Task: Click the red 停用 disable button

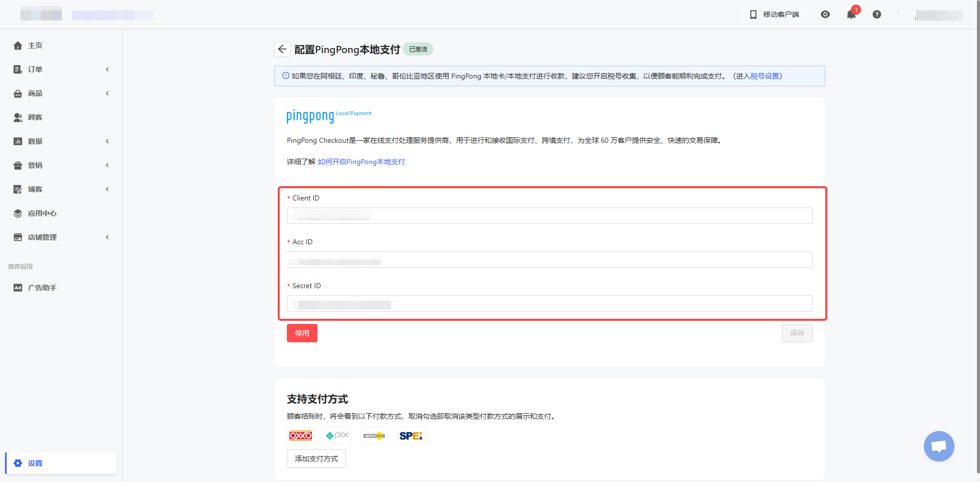Action: (302, 333)
